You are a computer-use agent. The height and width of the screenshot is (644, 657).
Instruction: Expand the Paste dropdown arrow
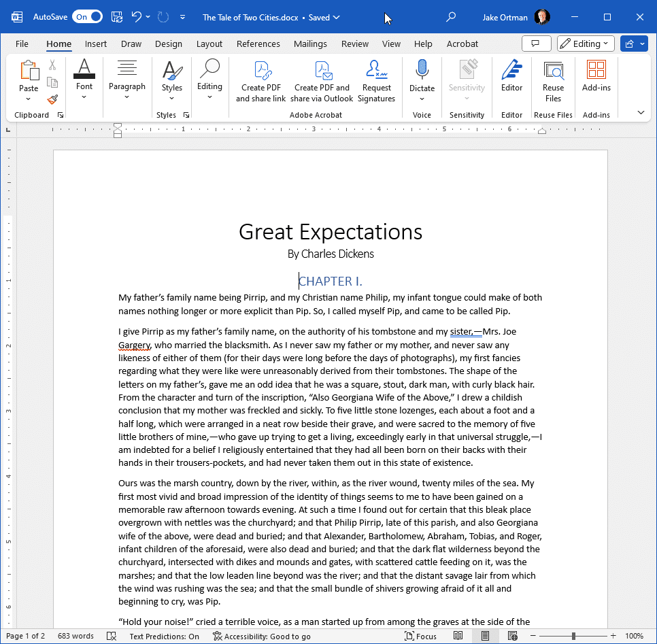(x=28, y=99)
